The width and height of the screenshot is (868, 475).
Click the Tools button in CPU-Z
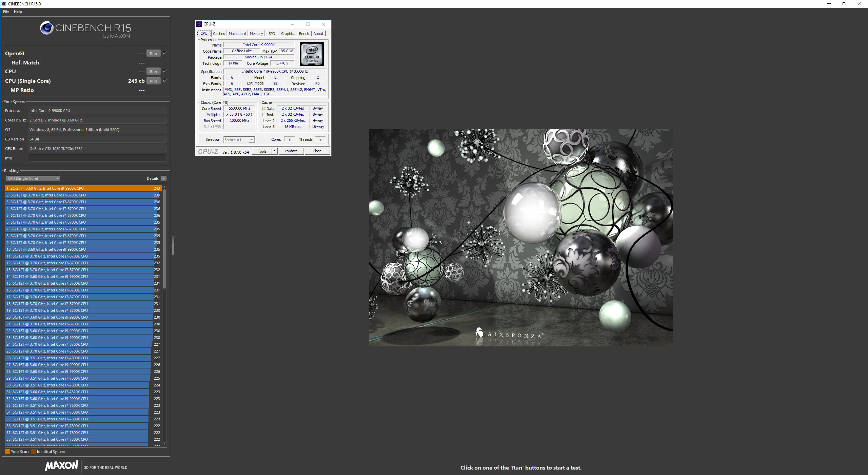262,151
